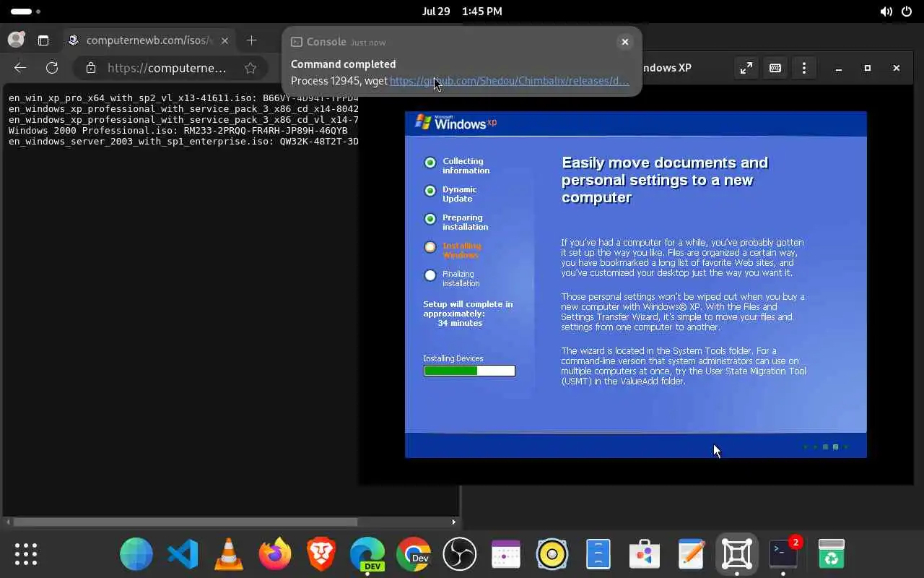Switch to Microsoft Edge Dev in dock
The height and width of the screenshot is (578, 924).
pos(367,554)
